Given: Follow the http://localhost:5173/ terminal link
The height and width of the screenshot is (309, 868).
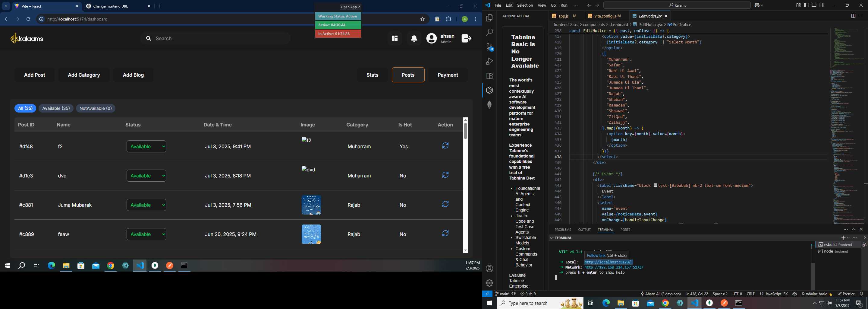Looking at the screenshot, I should [608, 262].
